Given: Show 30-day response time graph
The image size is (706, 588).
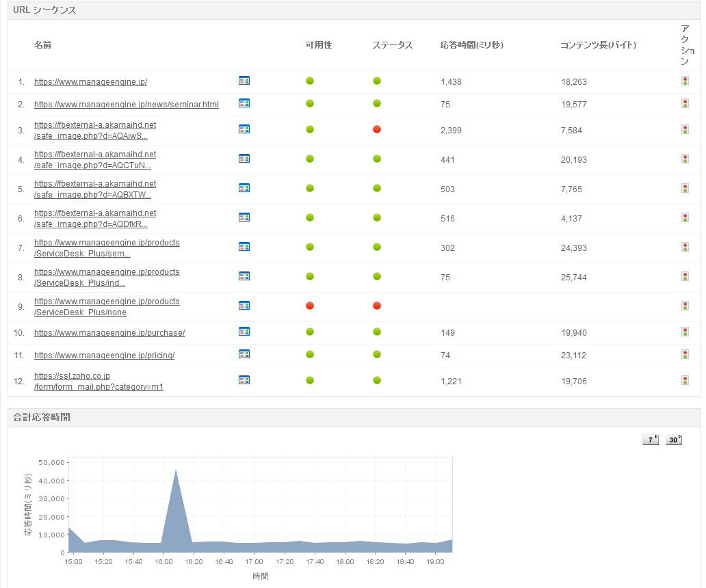Looking at the screenshot, I should (x=674, y=440).
